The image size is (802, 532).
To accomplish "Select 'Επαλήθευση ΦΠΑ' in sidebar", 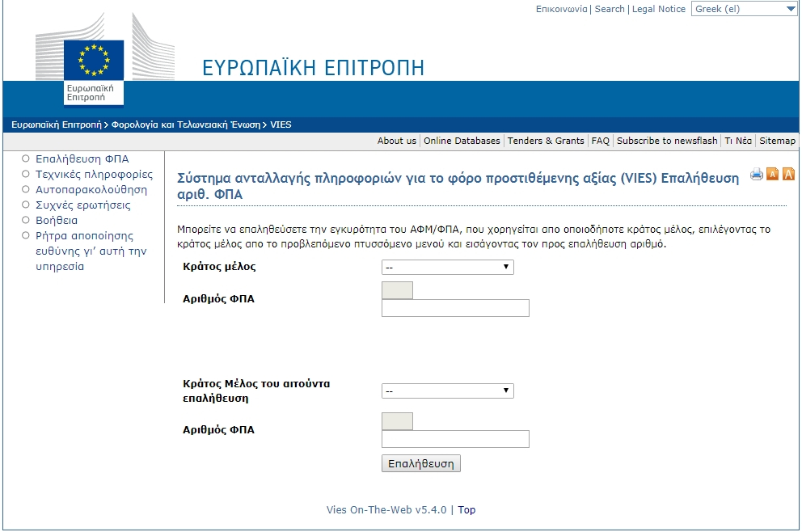I will (82, 159).
